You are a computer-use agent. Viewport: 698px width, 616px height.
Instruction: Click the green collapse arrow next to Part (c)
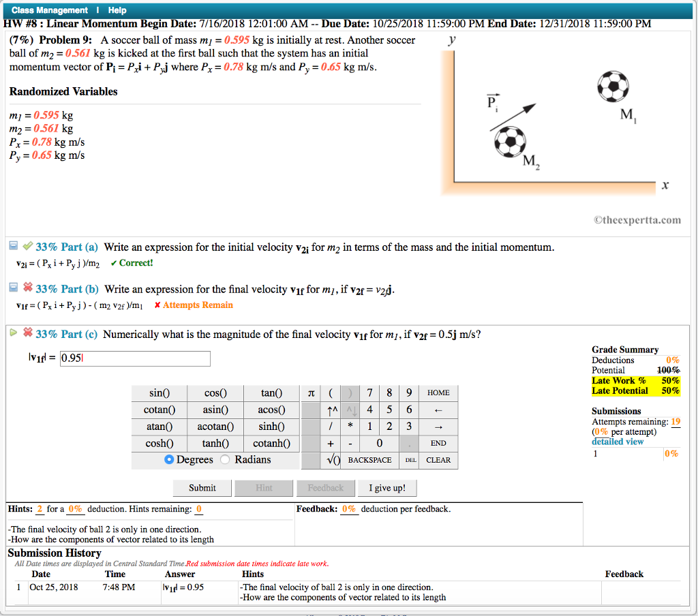(x=13, y=332)
